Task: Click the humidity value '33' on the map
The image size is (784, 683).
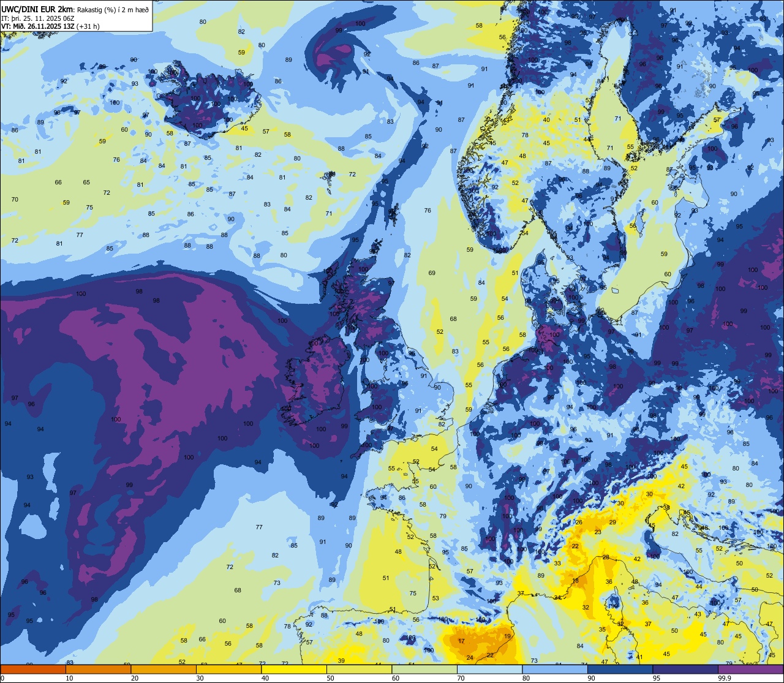Action: click(x=557, y=564)
